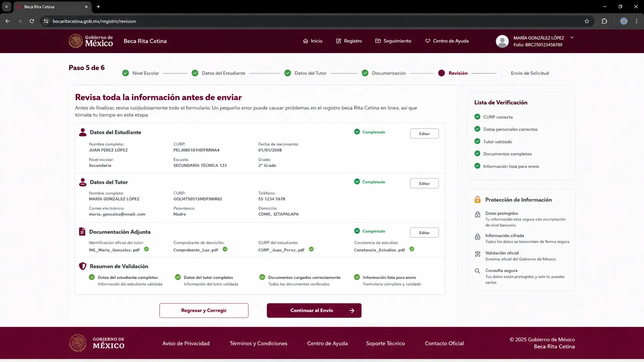Screen dimensions: 644x362
Task: Go back with the browser back arrow
Action: tap(8, 21)
